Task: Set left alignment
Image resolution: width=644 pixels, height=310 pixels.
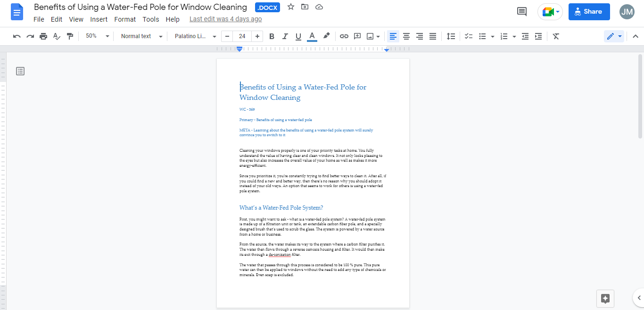Action: click(393, 36)
